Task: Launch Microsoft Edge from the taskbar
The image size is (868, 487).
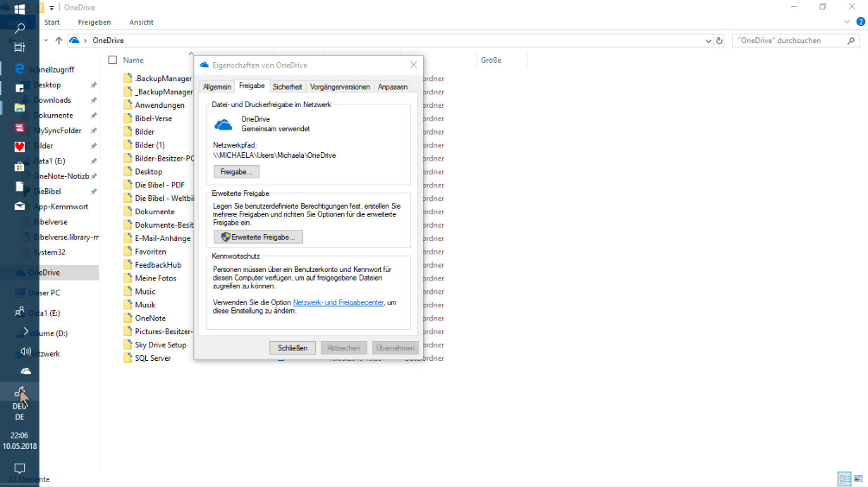Action: (20, 68)
